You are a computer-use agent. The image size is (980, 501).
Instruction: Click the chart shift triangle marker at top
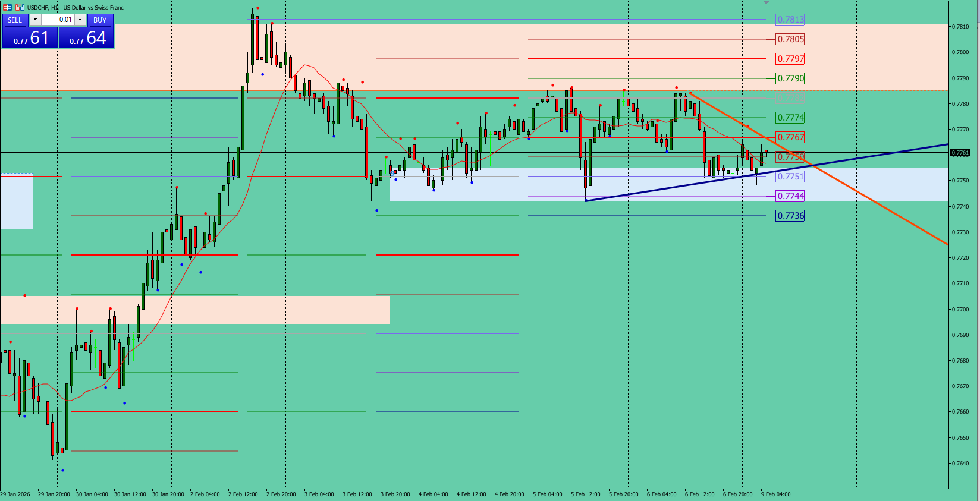(x=766, y=2)
